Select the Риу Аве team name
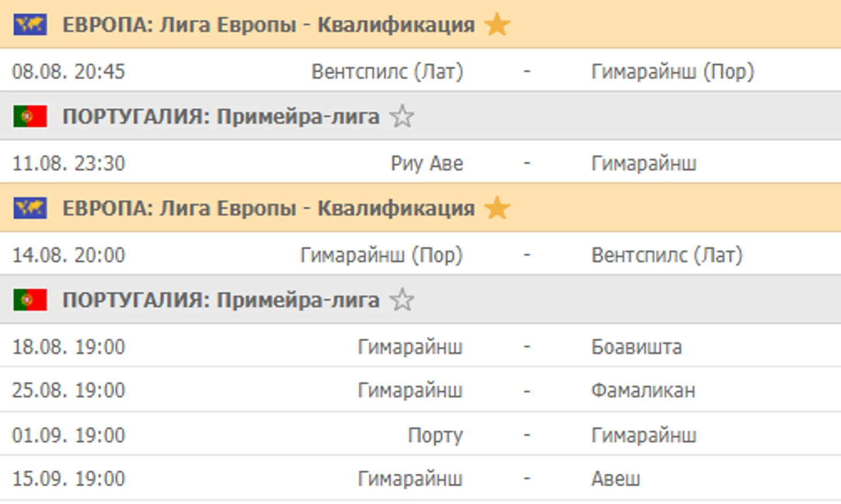 (426, 164)
